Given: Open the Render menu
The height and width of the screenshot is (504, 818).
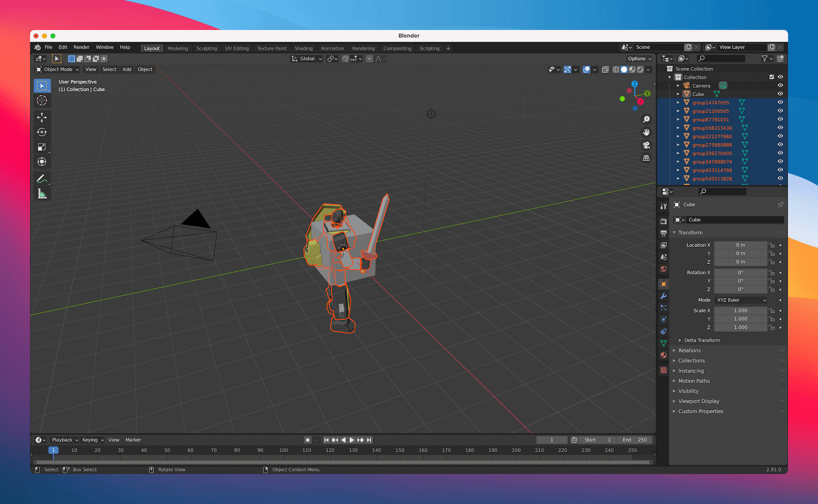Looking at the screenshot, I should [x=81, y=47].
